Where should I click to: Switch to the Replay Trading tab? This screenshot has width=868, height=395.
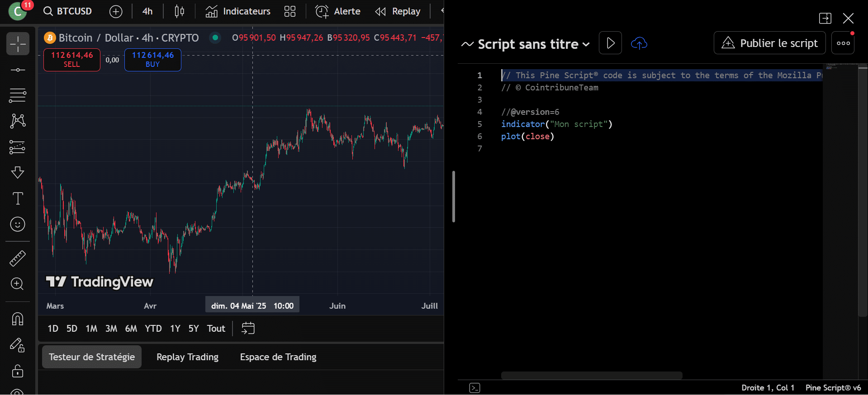click(x=187, y=357)
